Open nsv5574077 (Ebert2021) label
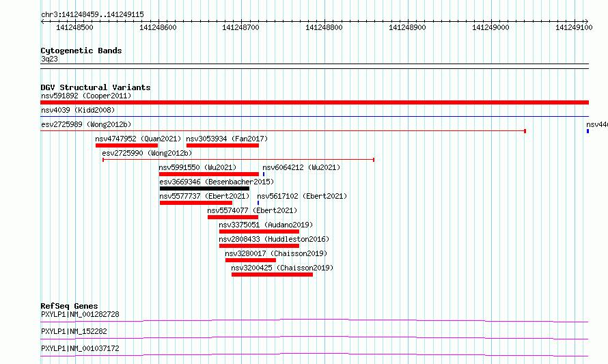 pyautogui.click(x=252, y=210)
